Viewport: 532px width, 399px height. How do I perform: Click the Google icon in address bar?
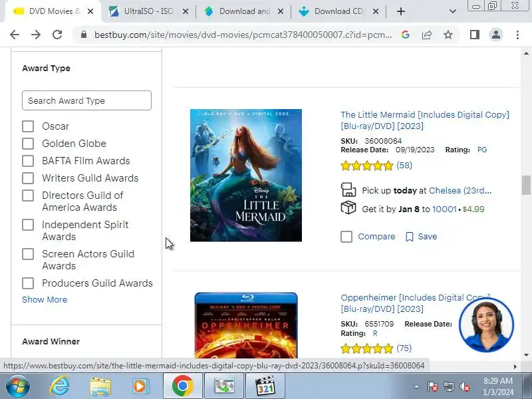[406, 35]
